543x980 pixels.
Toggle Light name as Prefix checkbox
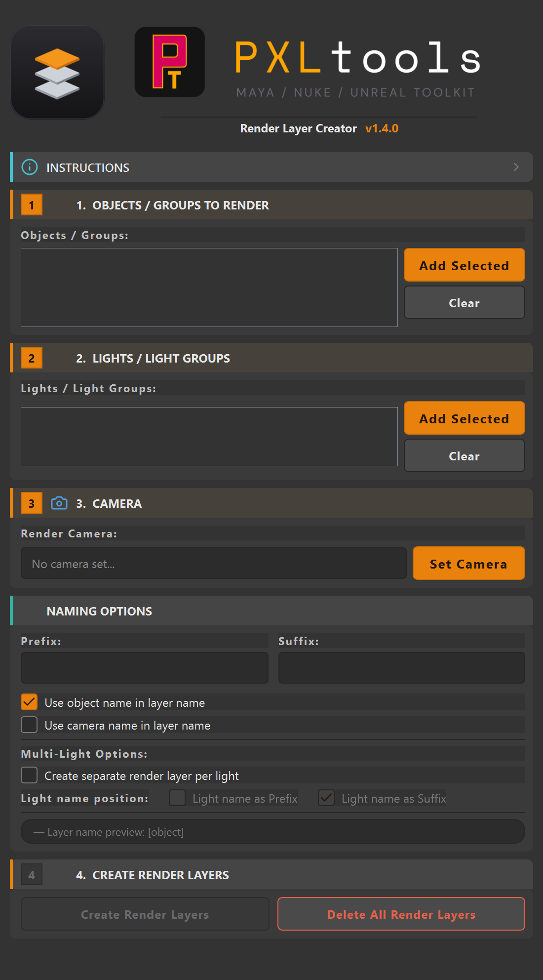click(x=177, y=798)
